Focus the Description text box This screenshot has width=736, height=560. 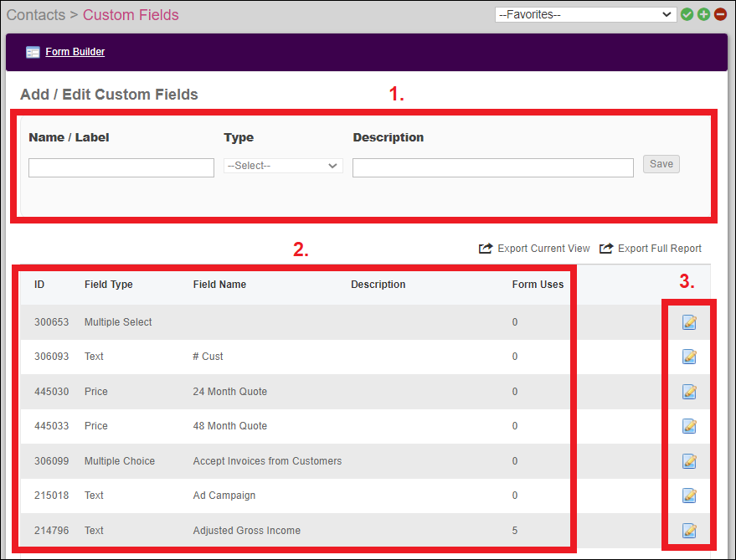click(492, 168)
